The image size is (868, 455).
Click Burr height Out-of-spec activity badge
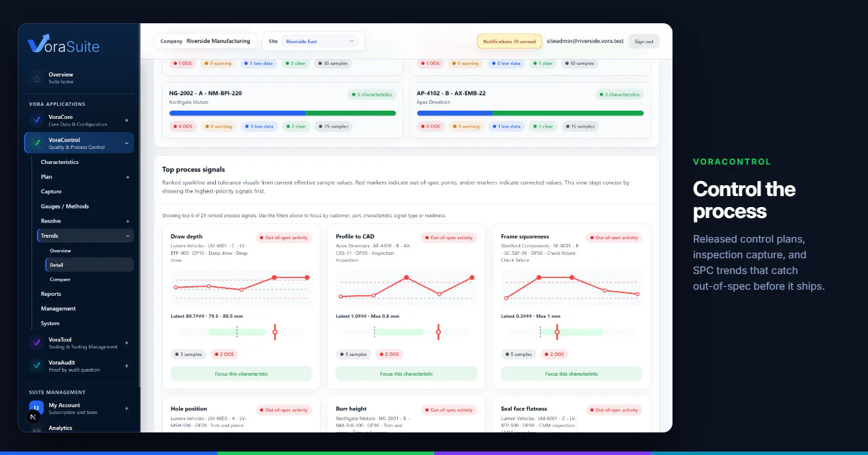[449, 410]
